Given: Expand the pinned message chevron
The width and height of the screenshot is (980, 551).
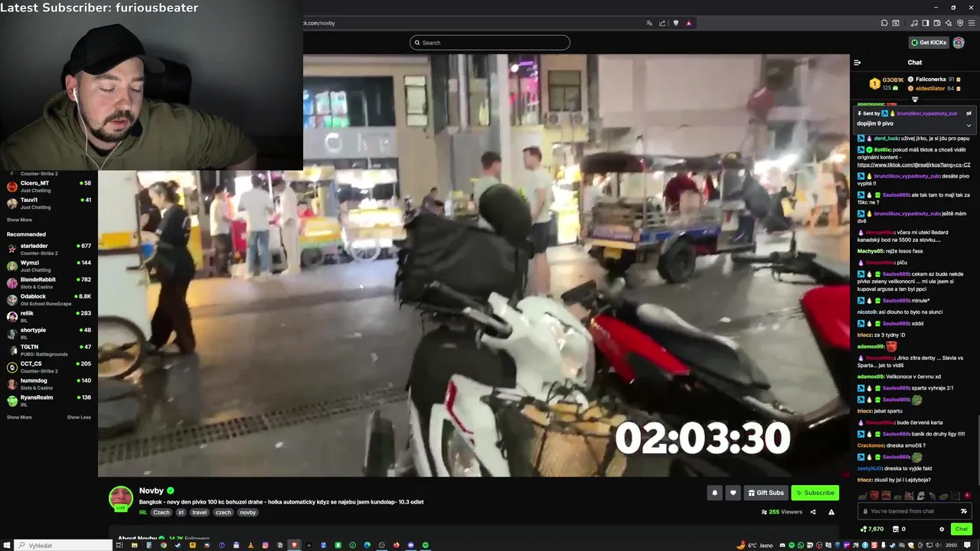Looking at the screenshot, I should click(969, 125).
